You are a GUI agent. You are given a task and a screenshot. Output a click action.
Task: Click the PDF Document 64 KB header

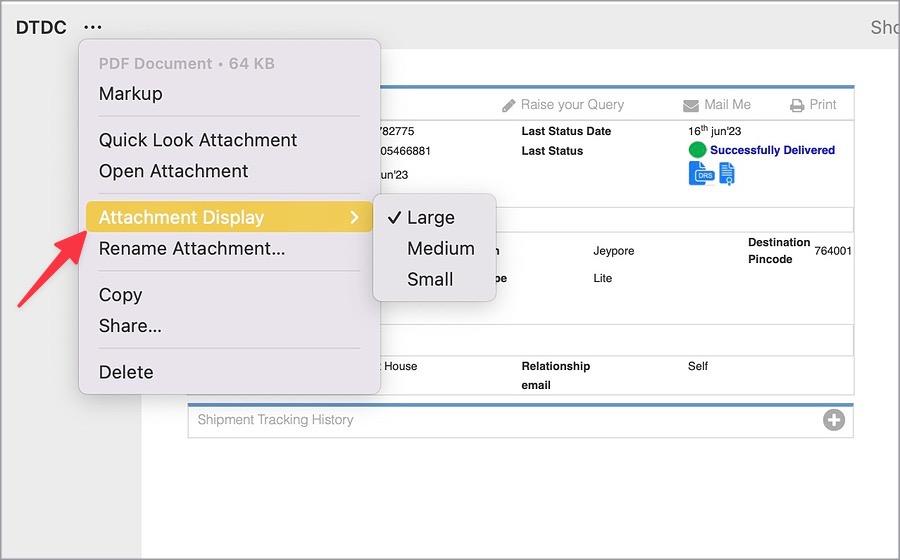coord(187,63)
